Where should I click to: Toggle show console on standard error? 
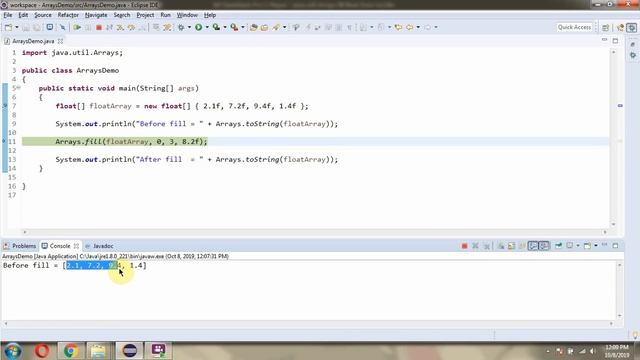coord(544,246)
